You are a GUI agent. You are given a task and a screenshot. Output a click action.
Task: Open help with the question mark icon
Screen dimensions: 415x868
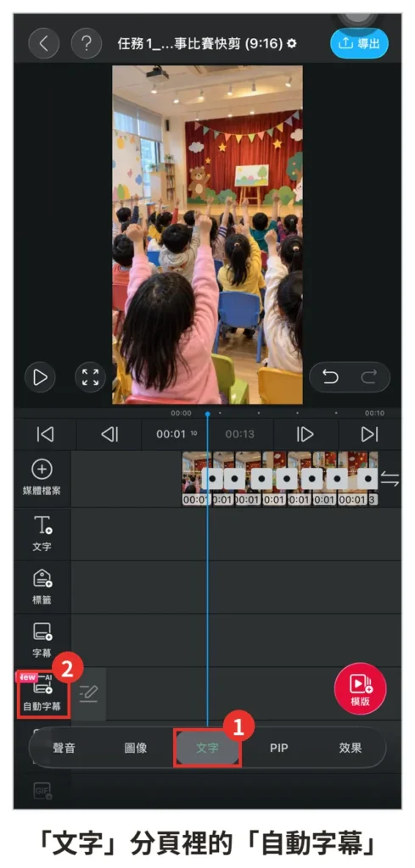[87, 44]
